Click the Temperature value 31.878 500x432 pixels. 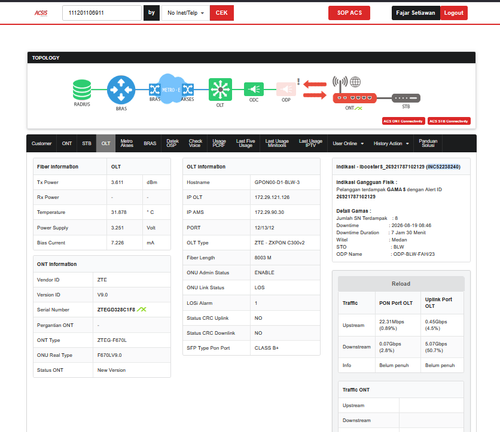tap(119, 212)
